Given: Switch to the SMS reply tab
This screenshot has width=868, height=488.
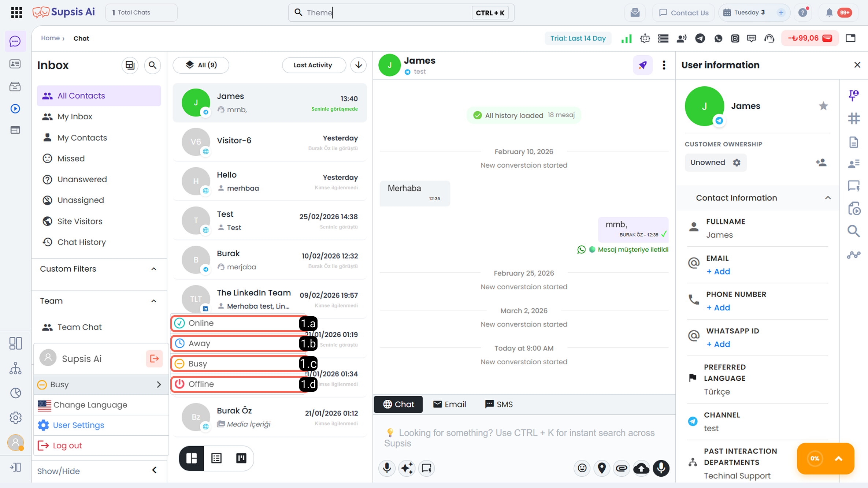Looking at the screenshot, I should click(498, 405).
